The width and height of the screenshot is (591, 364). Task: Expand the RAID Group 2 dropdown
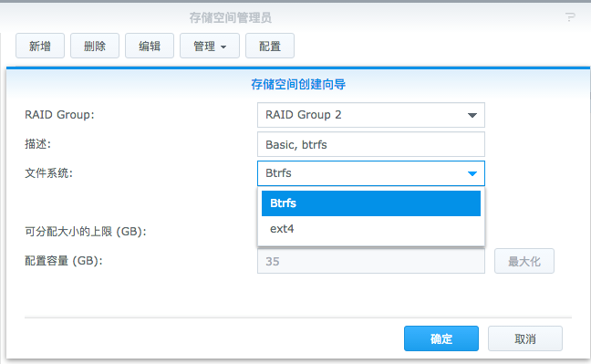(x=371, y=115)
